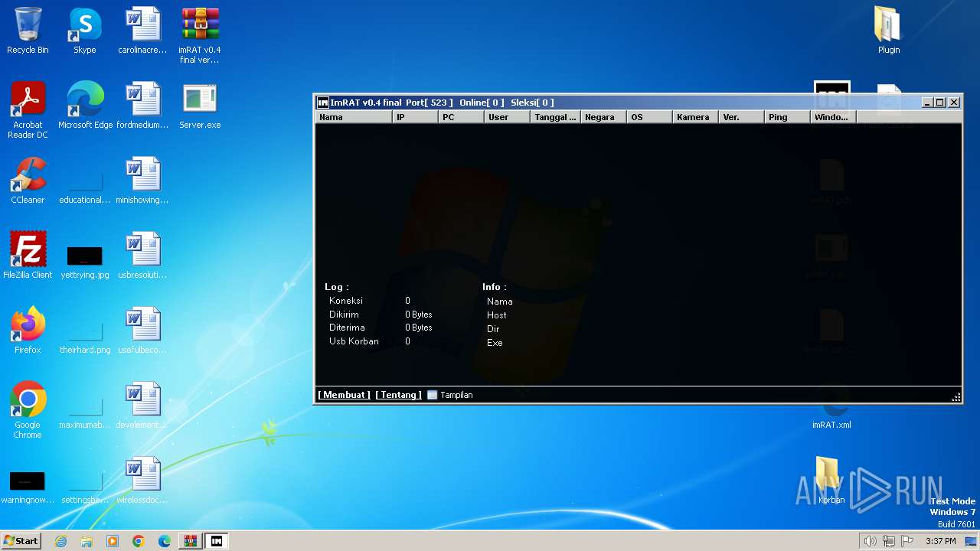The width and height of the screenshot is (980, 551).
Task: Sort by the Windo... column header
Action: pyautogui.click(x=833, y=117)
